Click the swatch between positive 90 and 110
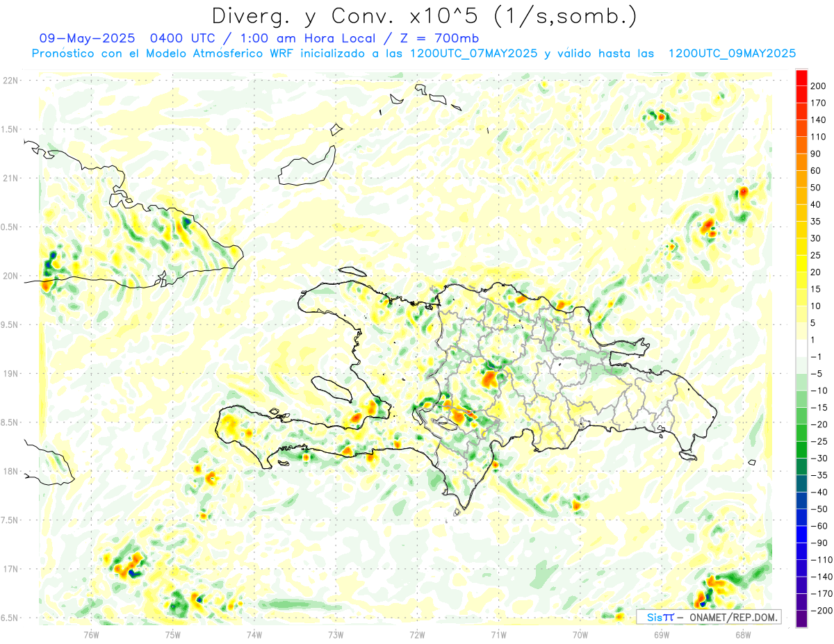The image size is (834, 644). pos(801,145)
